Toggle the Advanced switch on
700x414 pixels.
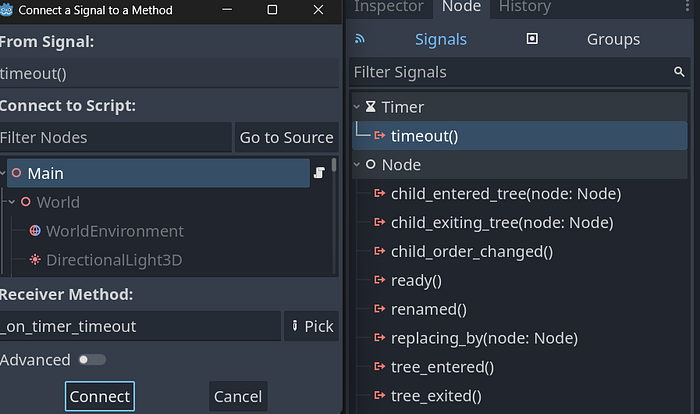coord(92,360)
